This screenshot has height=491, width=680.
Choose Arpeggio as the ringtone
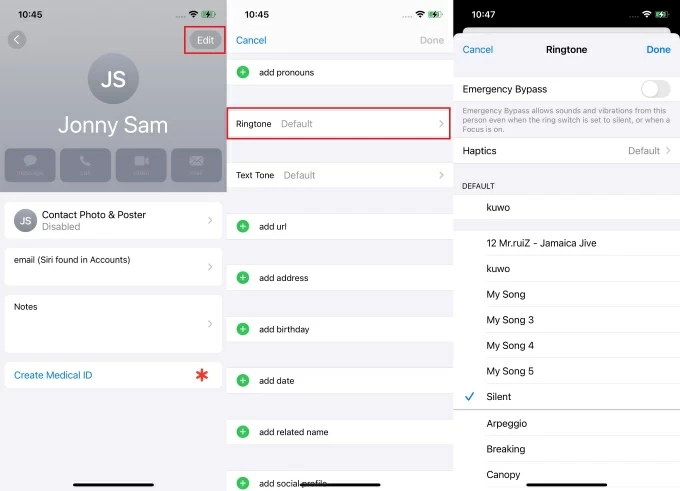point(507,423)
